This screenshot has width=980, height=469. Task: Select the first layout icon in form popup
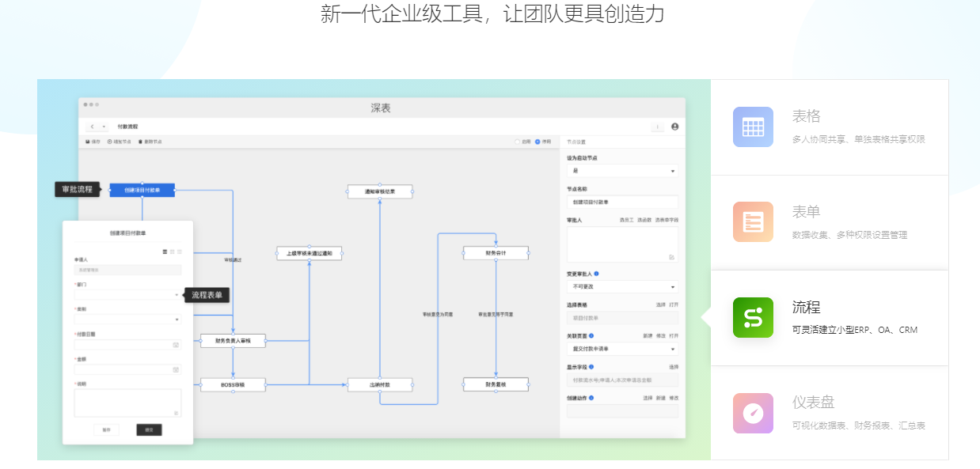point(165,252)
